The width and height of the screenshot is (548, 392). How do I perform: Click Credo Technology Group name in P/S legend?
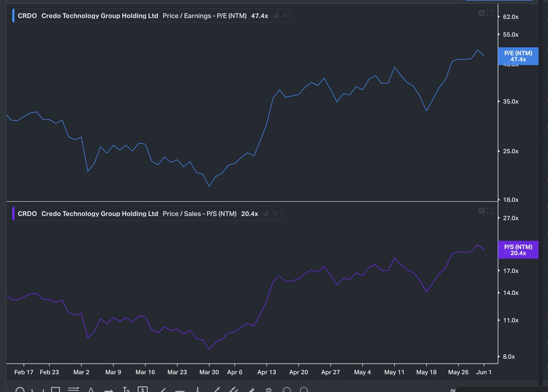(x=100, y=213)
